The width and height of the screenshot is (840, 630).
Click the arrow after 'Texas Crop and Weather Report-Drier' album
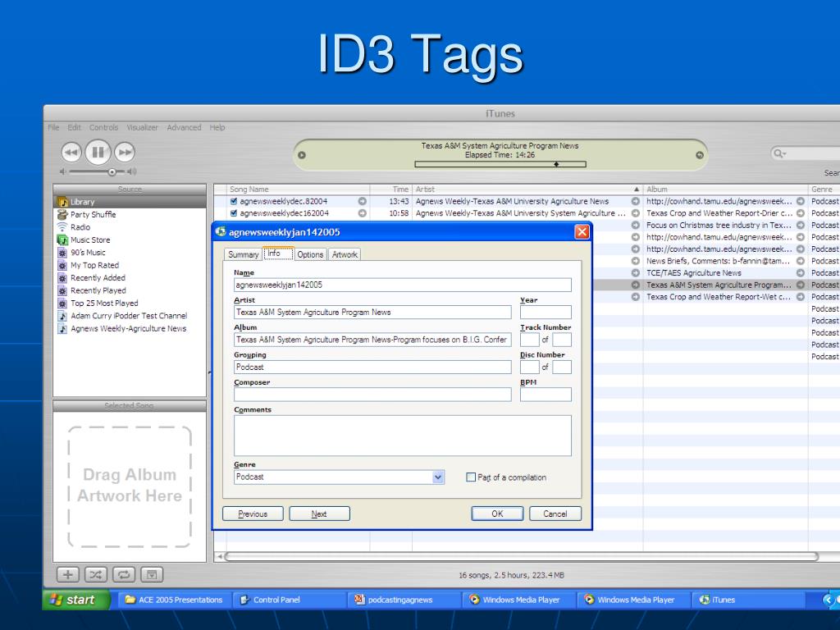[x=801, y=213]
